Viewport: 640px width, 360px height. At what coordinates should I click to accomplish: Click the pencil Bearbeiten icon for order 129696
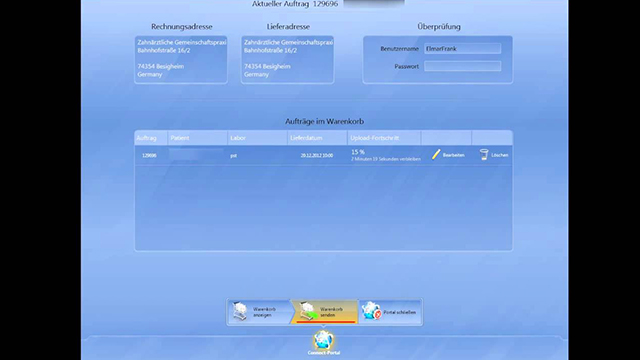(436, 155)
